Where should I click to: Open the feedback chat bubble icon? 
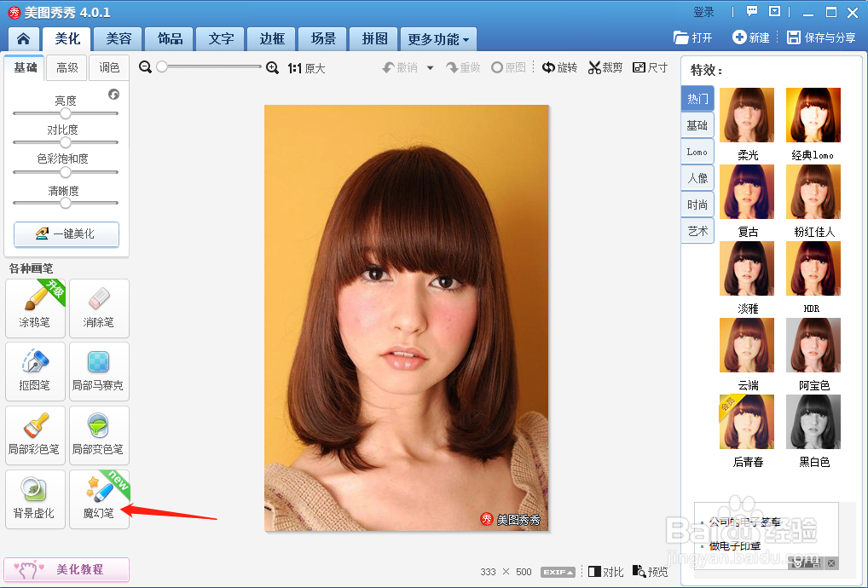point(752,12)
